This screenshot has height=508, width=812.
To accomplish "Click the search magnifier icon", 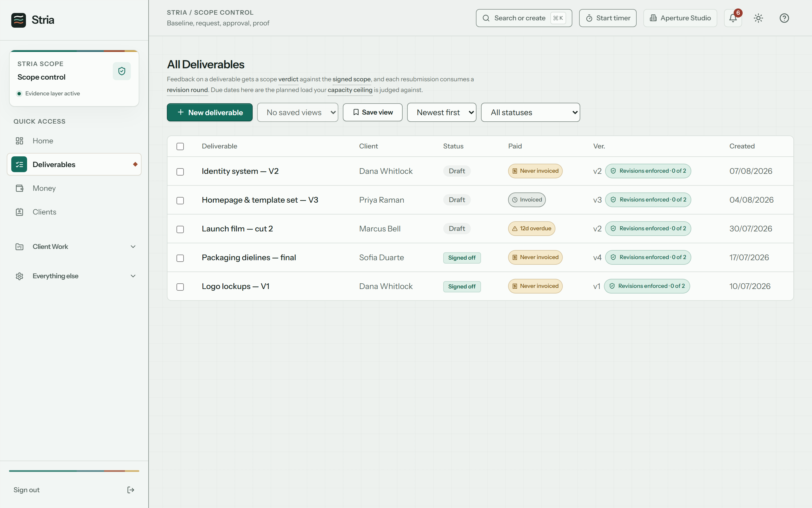I will [486, 18].
